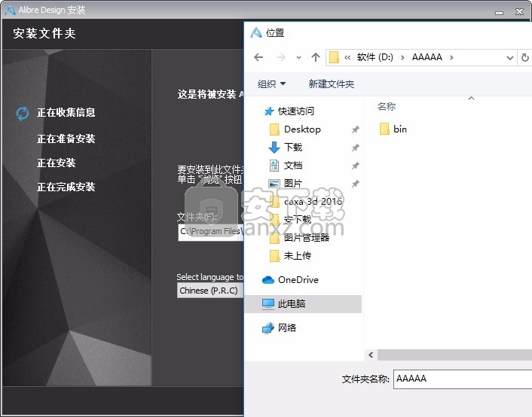Select OneDrive in navigation pane

click(x=298, y=280)
